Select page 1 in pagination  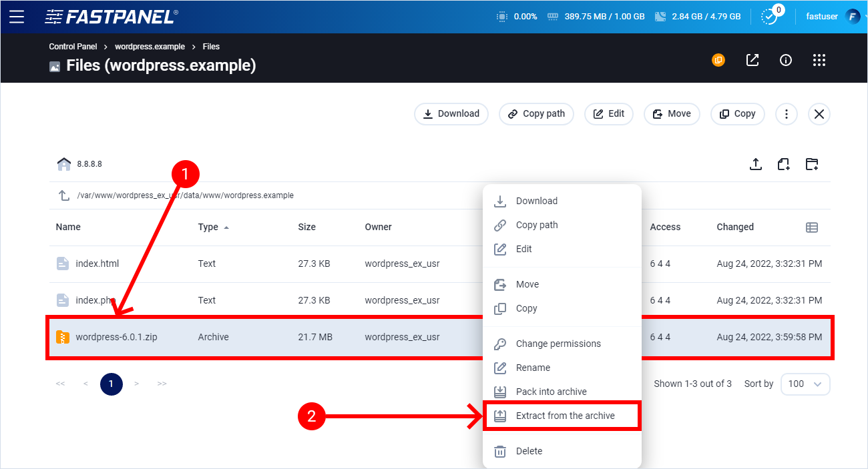point(112,384)
